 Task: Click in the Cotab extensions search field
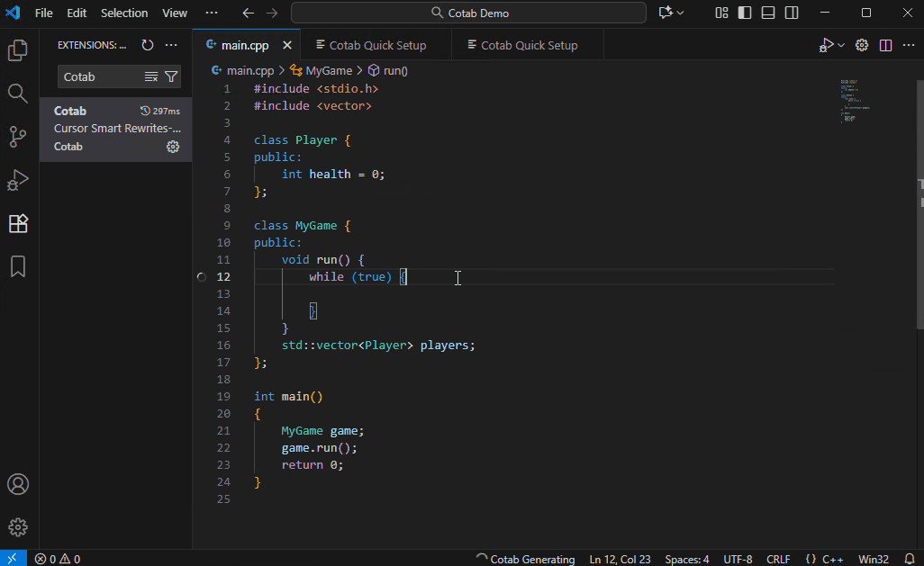[x=99, y=76]
